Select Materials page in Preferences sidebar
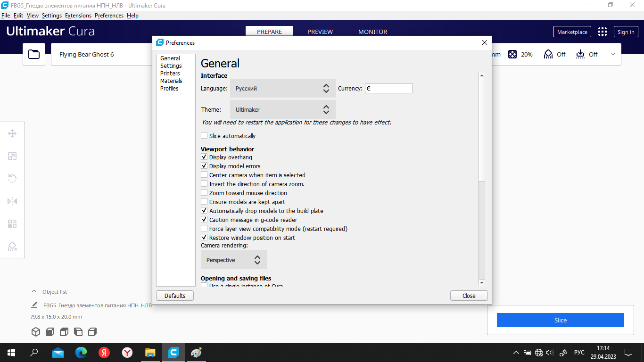644x362 pixels. 171,81
